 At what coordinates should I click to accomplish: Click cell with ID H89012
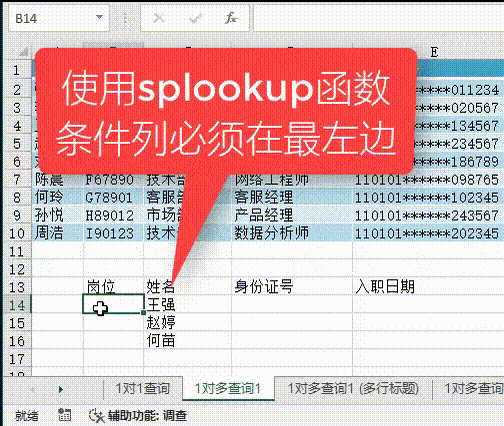(x=113, y=215)
